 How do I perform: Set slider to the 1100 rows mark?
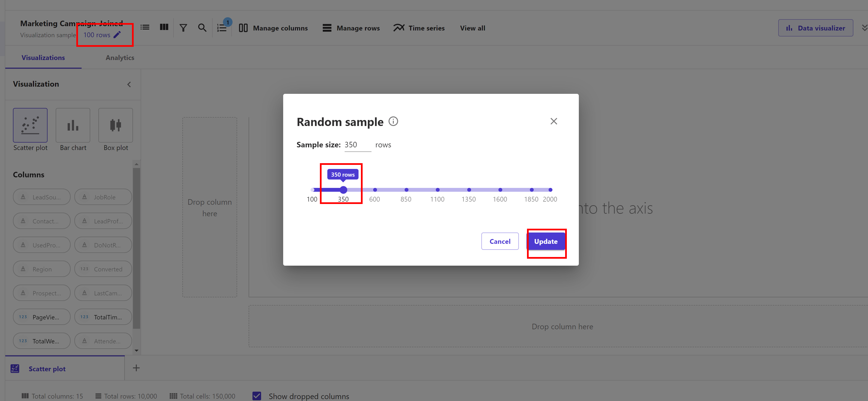coord(437,190)
